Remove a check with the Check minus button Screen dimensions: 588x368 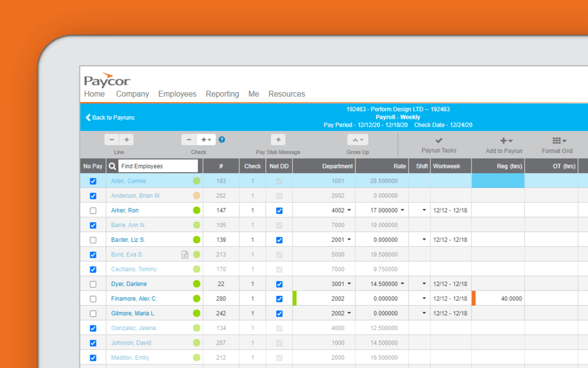coord(189,140)
